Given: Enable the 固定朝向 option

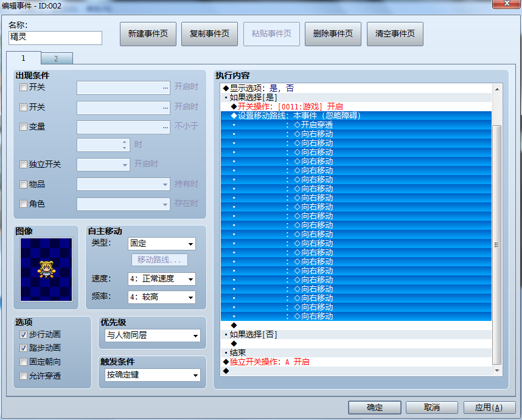Looking at the screenshot, I should pos(23,362).
